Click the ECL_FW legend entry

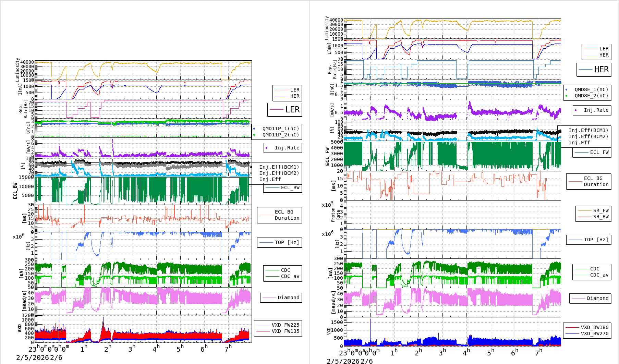pyautogui.click(x=592, y=153)
